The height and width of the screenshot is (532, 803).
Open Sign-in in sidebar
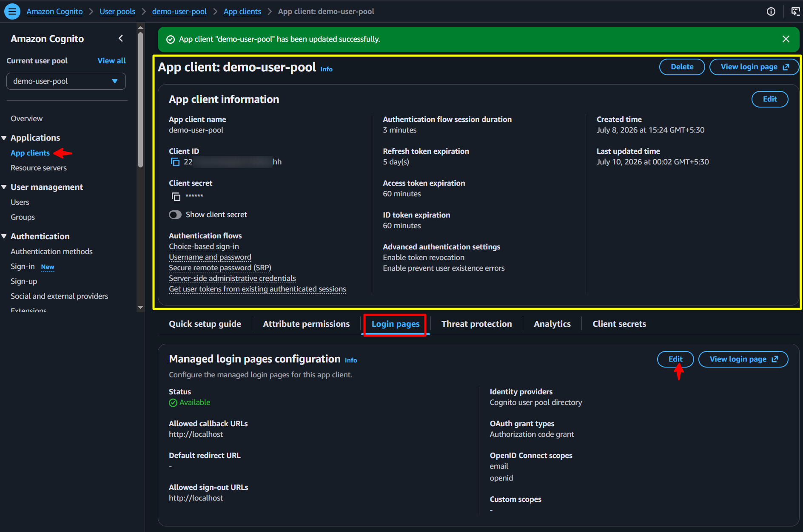23,266
